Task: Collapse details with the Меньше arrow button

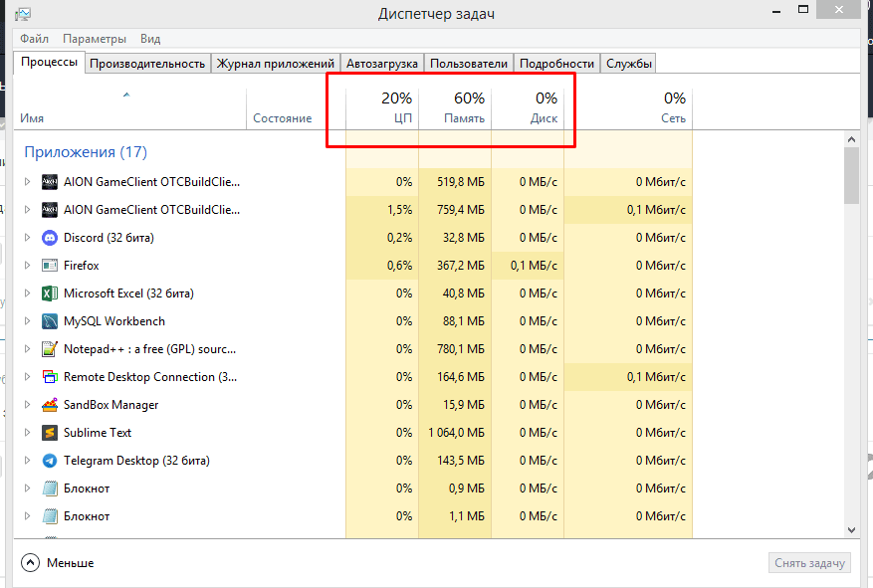Action: click(x=30, y=563)
